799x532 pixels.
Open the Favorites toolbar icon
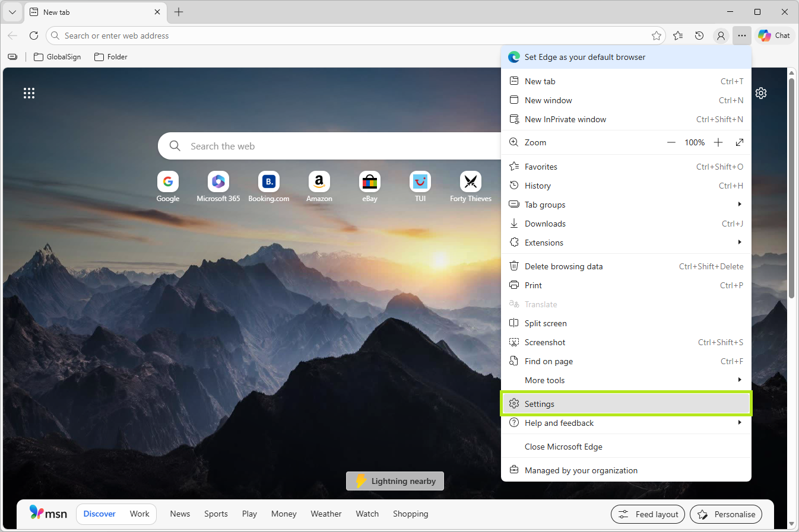(x=678, y=36)
